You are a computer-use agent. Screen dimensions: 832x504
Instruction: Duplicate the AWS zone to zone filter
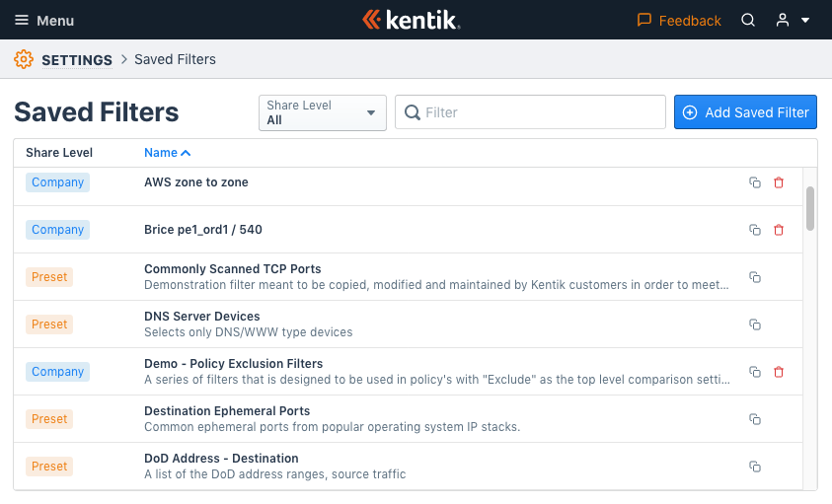point(755,182)
